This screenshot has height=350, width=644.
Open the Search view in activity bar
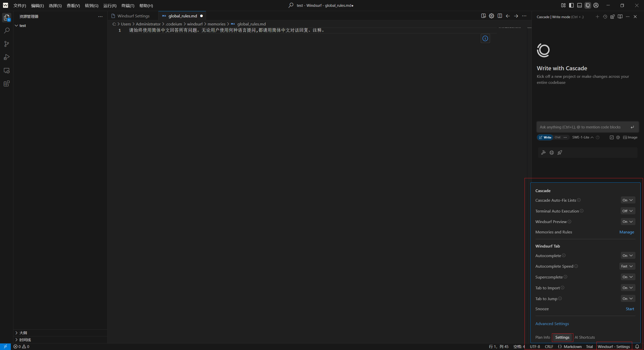7,31
